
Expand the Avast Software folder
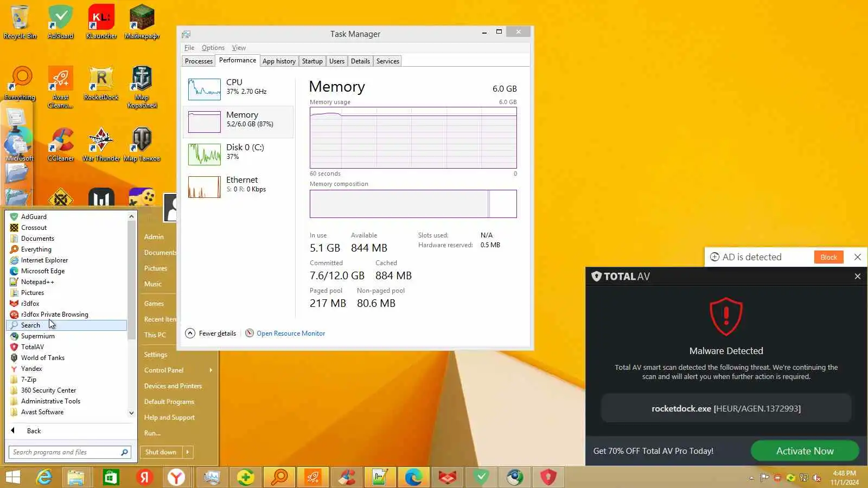[67, 412]
